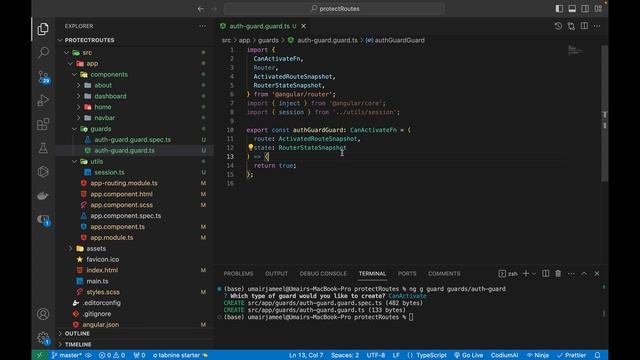Toggle bottom panel layout icon
Screen dimensions: 640x360
tap(572, 9)
